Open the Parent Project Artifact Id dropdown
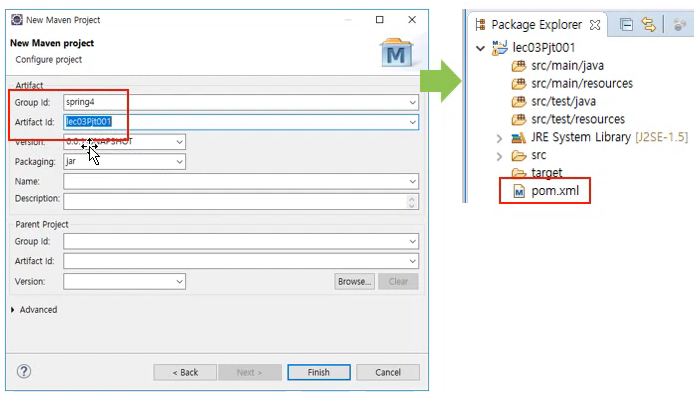The image size is (694, 399). tap(413, 261)
